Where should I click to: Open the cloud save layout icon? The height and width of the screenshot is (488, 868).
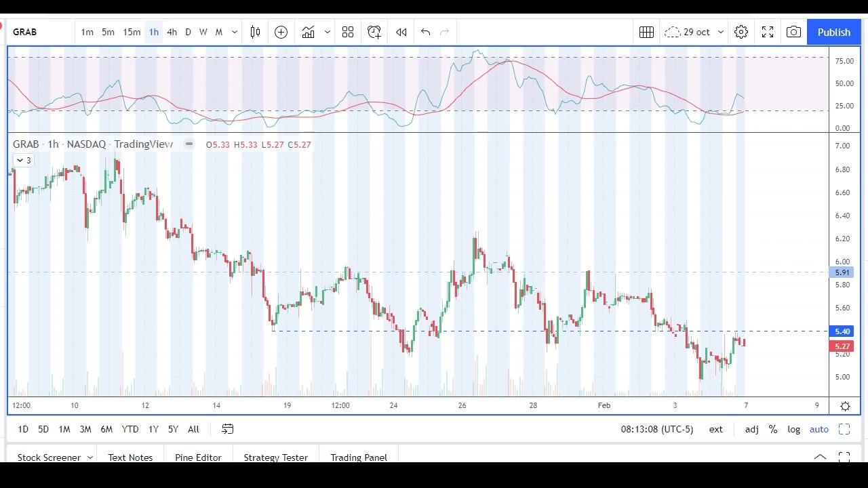672,32
